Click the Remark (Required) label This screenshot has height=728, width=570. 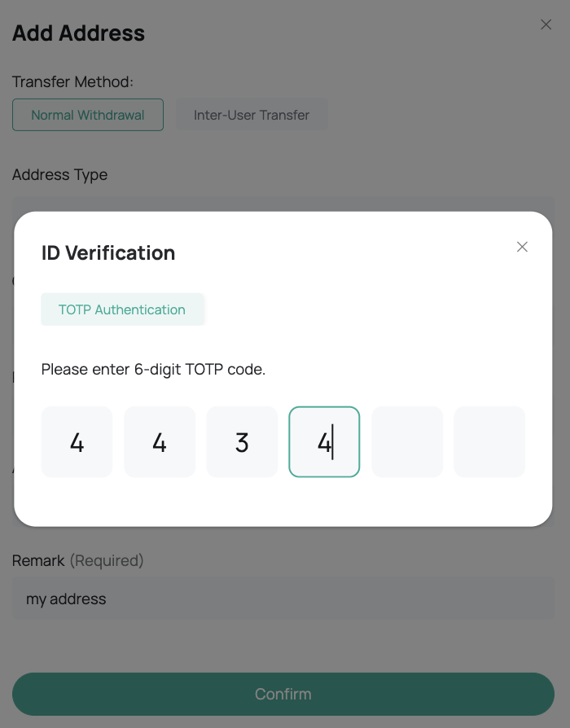point(78,560)
